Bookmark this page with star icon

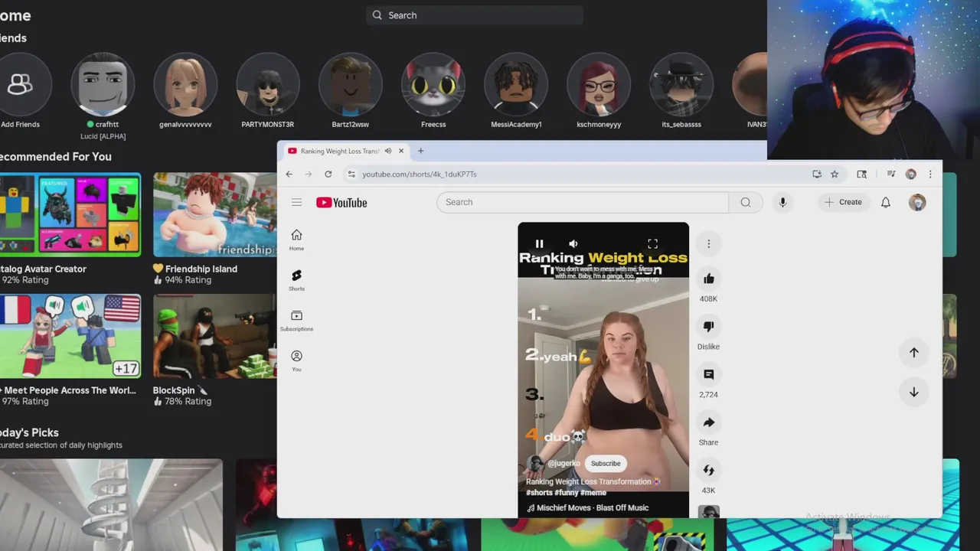pyautogui.click(x=835, y=174)
